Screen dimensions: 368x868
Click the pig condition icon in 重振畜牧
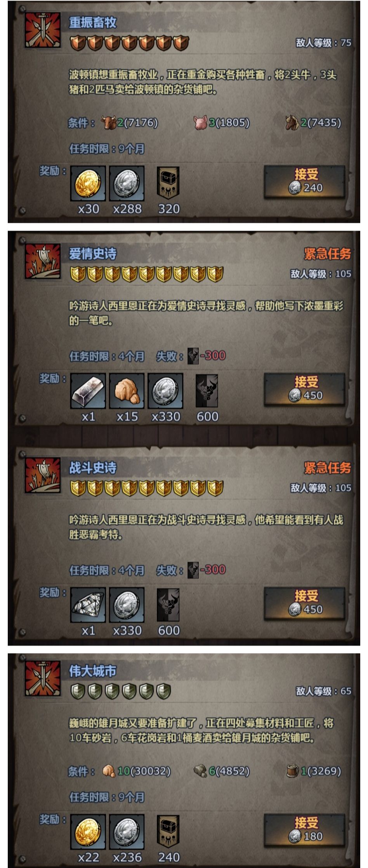pos(201,123)
